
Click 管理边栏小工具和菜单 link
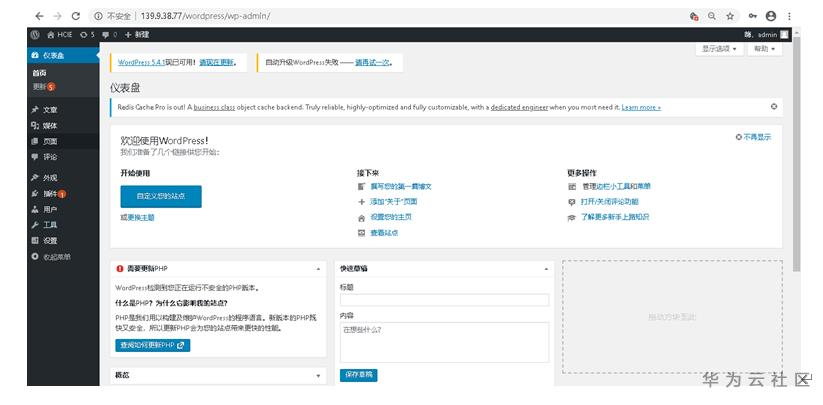coord(617,186)
